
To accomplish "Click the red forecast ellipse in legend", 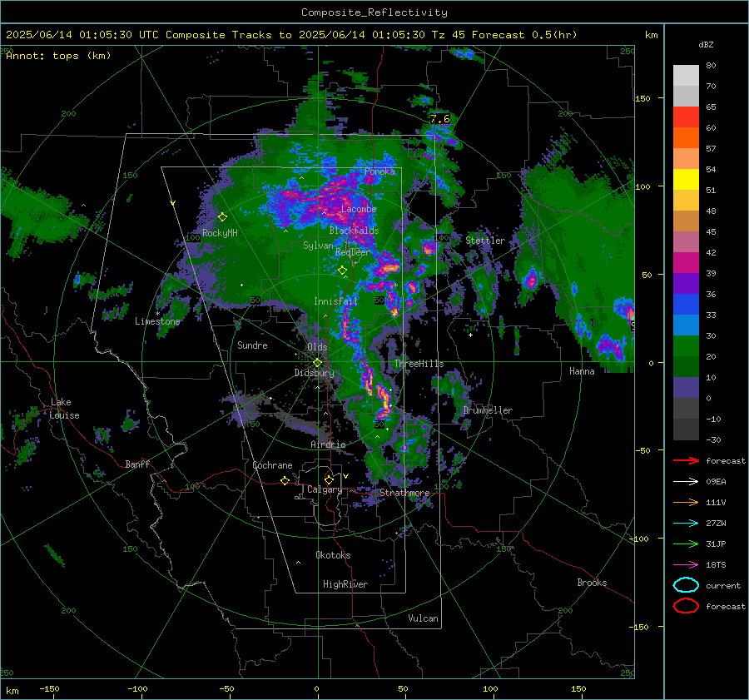I will [686, 606].
